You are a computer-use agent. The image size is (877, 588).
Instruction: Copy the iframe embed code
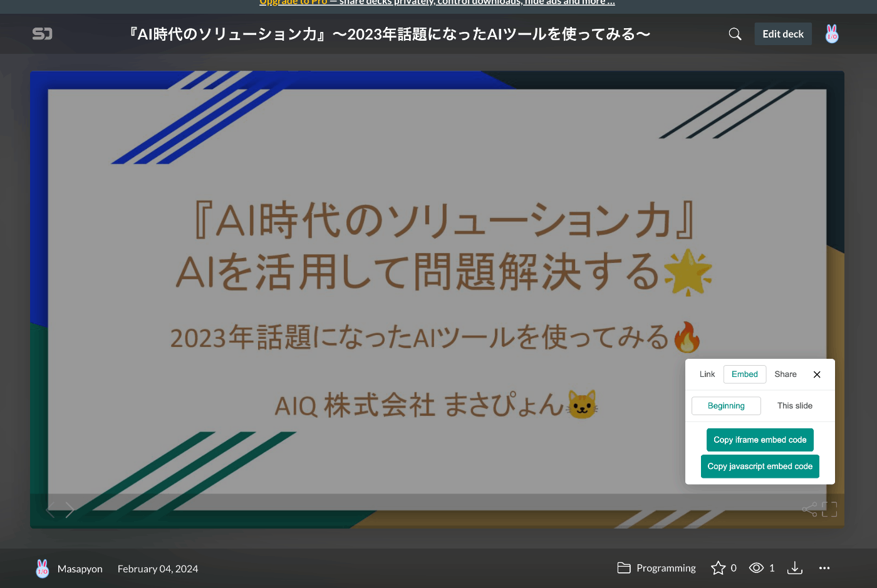coord(760,440)
